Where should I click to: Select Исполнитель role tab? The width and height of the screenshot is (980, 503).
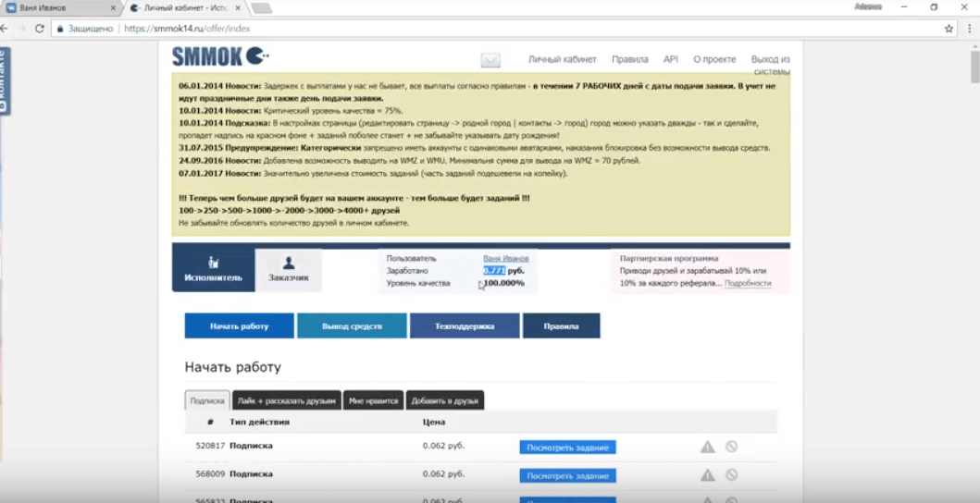[213, 269]
